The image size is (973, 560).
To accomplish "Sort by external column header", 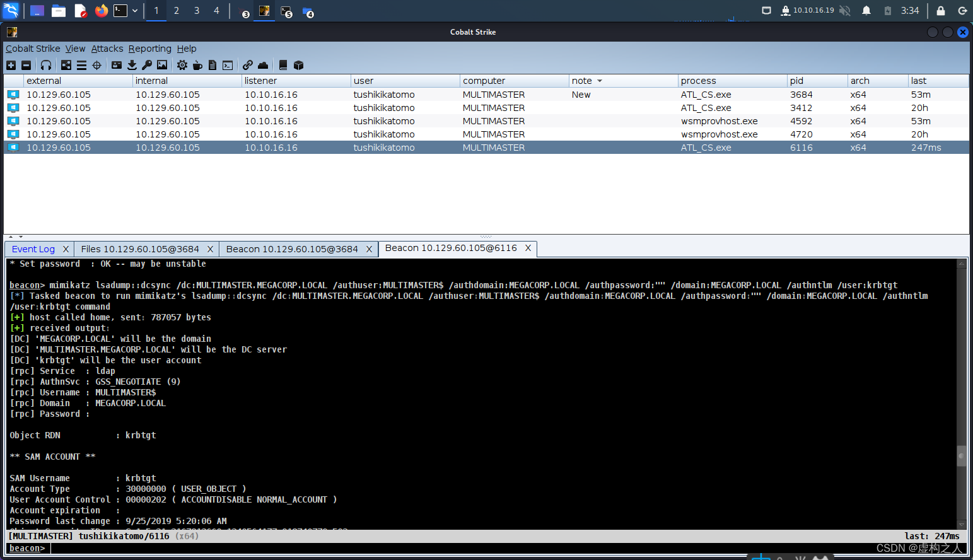I will click(x=78, y=81).
